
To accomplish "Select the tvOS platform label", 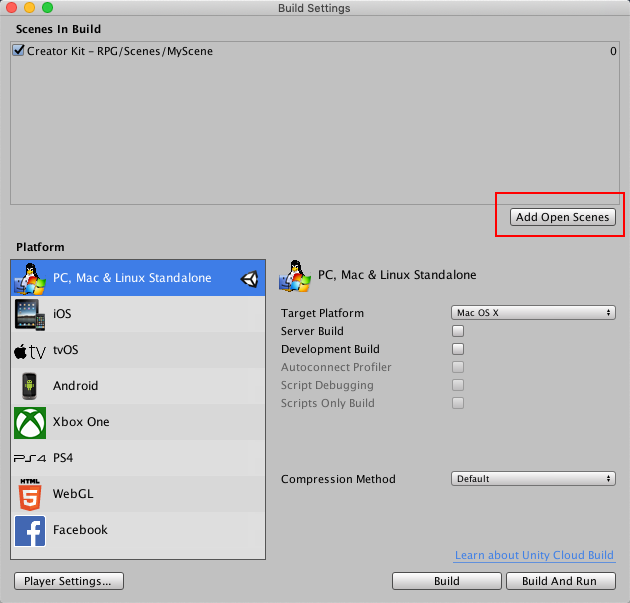I will (65, 350).
